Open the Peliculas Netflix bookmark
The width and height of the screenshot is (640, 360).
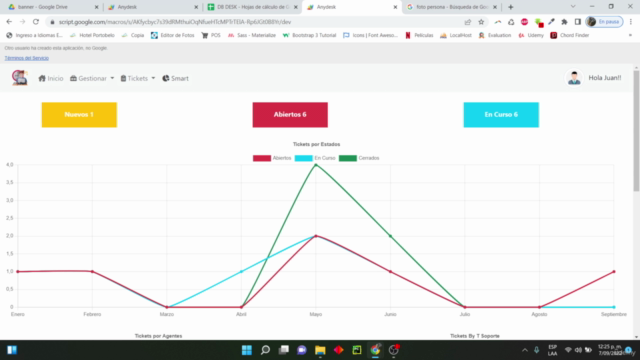point(419,36)
